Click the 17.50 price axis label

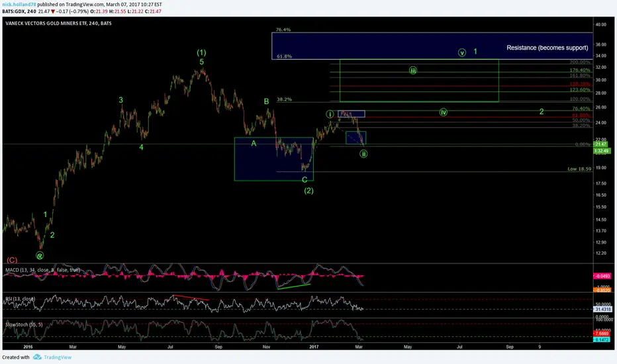(x=601, y=183)
